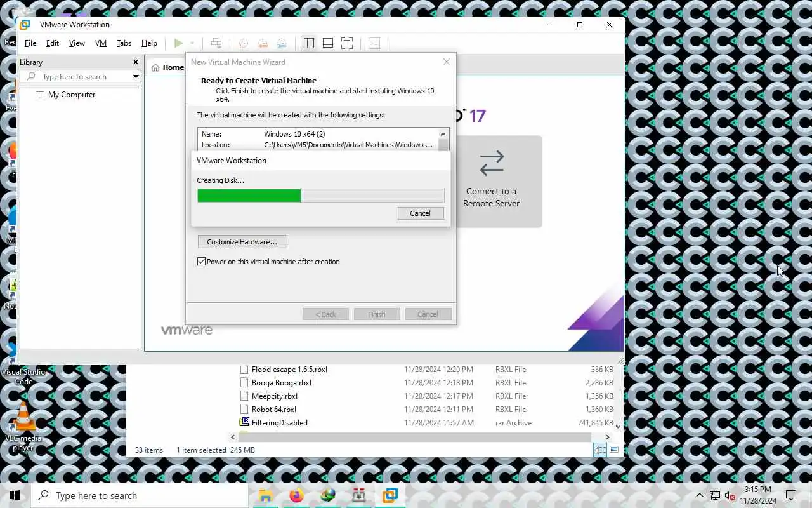
Task: Open the File menu
Action: click(x=30, y=43)
